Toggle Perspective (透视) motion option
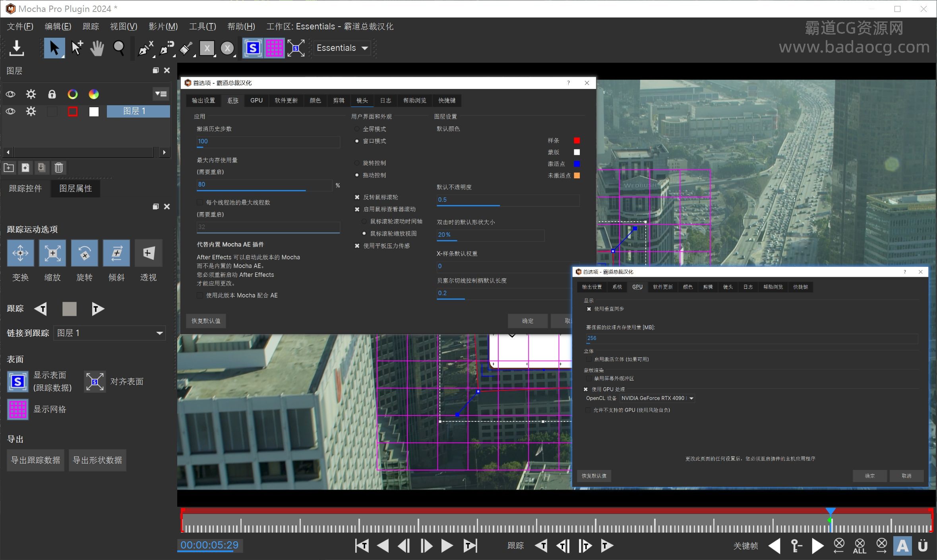This screenshot has height=560, width=937. click(149, 253)
